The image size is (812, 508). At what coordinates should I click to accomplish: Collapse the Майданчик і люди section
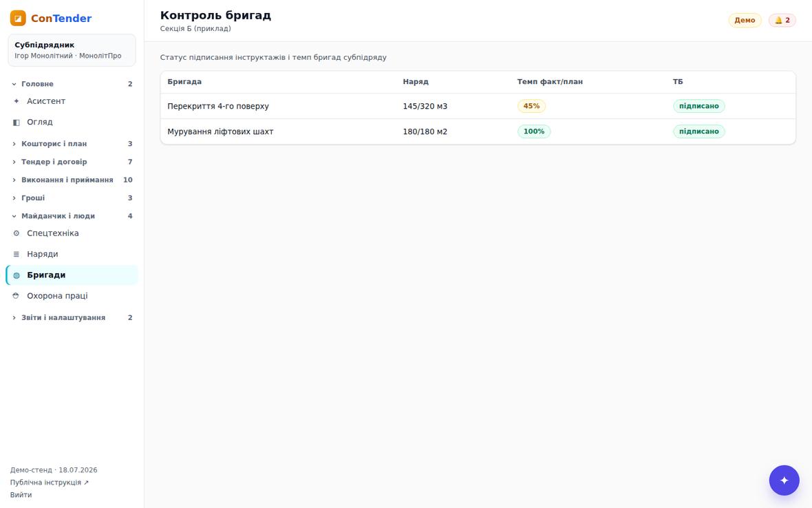click(x=72, y=216)
